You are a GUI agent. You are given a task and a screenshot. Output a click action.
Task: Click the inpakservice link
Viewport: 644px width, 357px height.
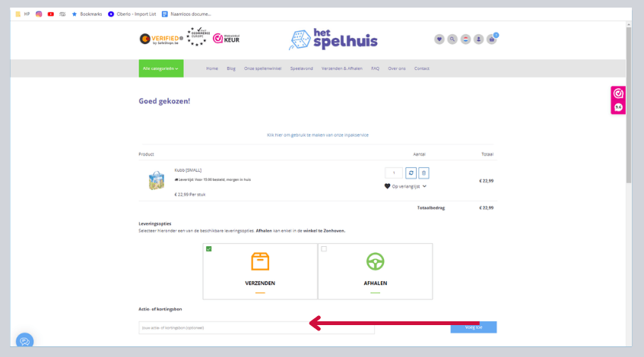pyautogui.click(x=317, y=134)
